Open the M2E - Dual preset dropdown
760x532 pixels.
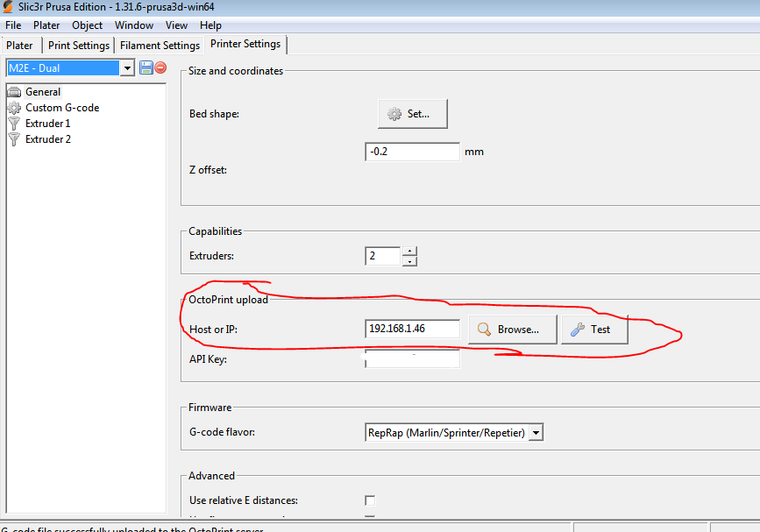click(127, 67)
